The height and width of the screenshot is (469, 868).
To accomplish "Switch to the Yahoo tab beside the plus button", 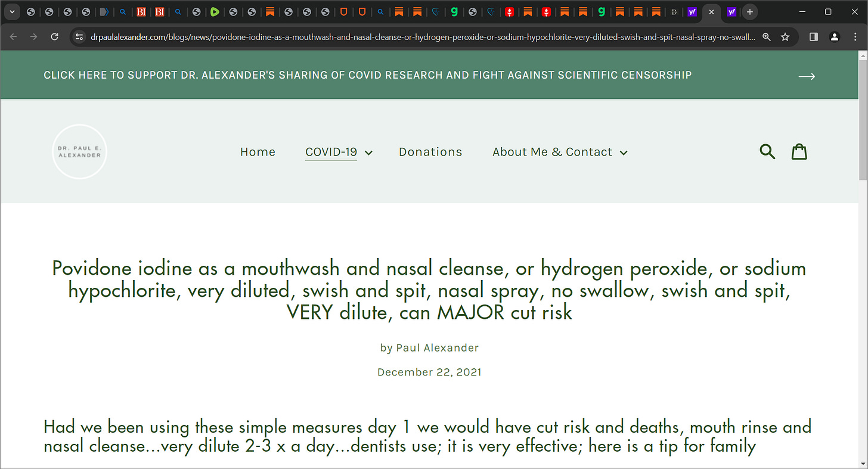I will coord(731,12).
